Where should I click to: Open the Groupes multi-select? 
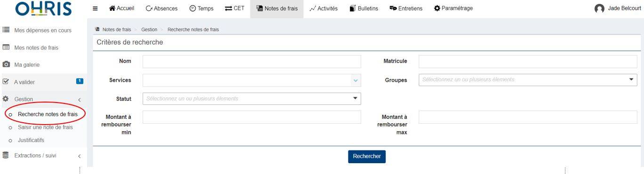pos(528,80)
